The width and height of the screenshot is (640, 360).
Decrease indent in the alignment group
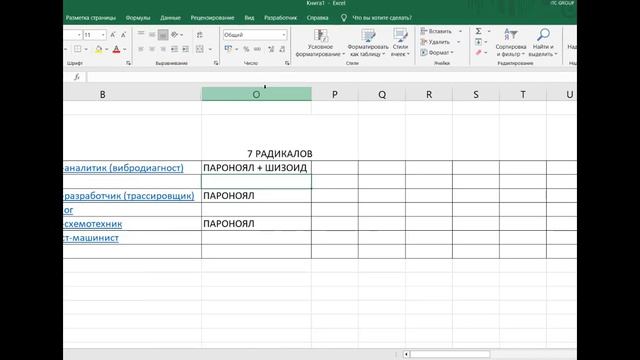174,49
